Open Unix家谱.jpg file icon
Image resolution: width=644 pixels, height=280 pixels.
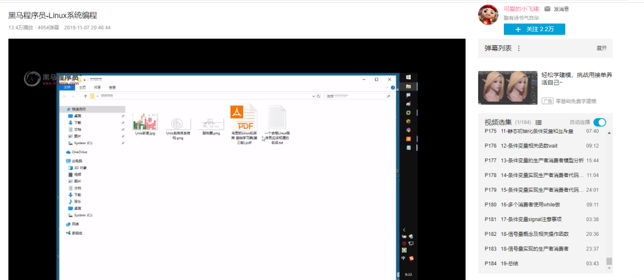145,121
